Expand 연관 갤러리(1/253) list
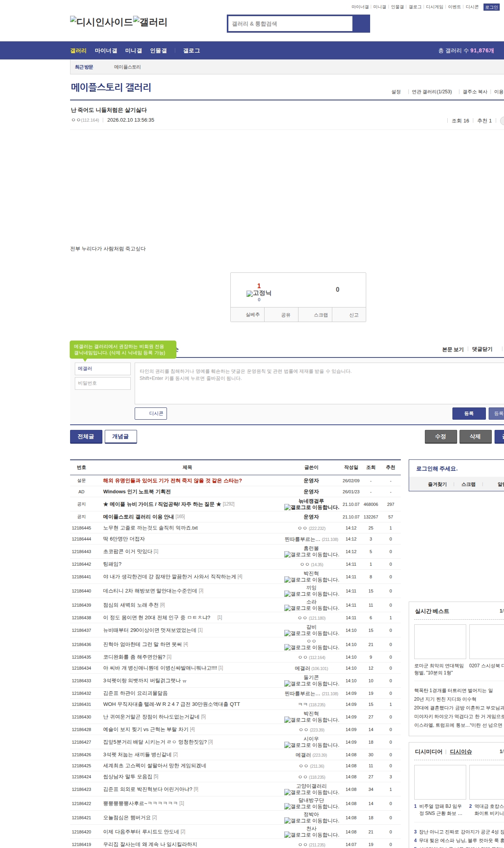The image size is (504, 848). pyautogui.click(x=432, y=92)
